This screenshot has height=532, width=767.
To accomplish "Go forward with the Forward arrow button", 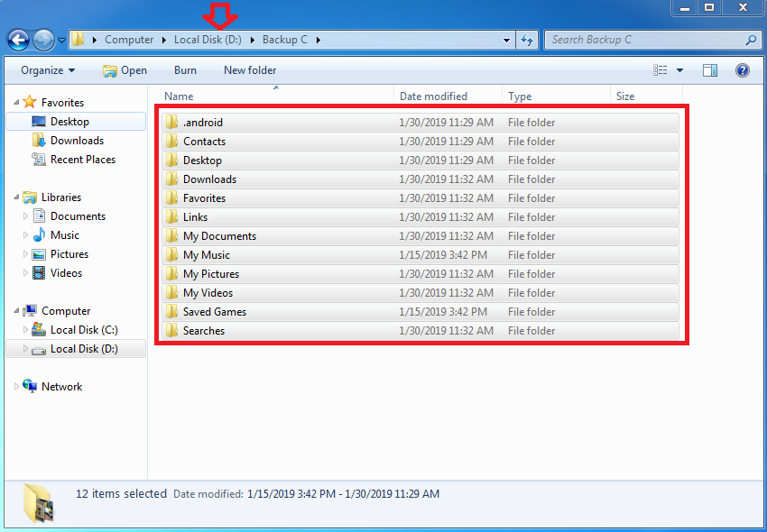I will tap(43, 40).
